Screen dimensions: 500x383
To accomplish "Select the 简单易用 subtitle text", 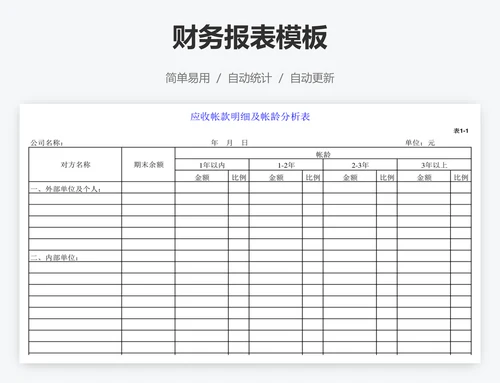I will 188,78.
